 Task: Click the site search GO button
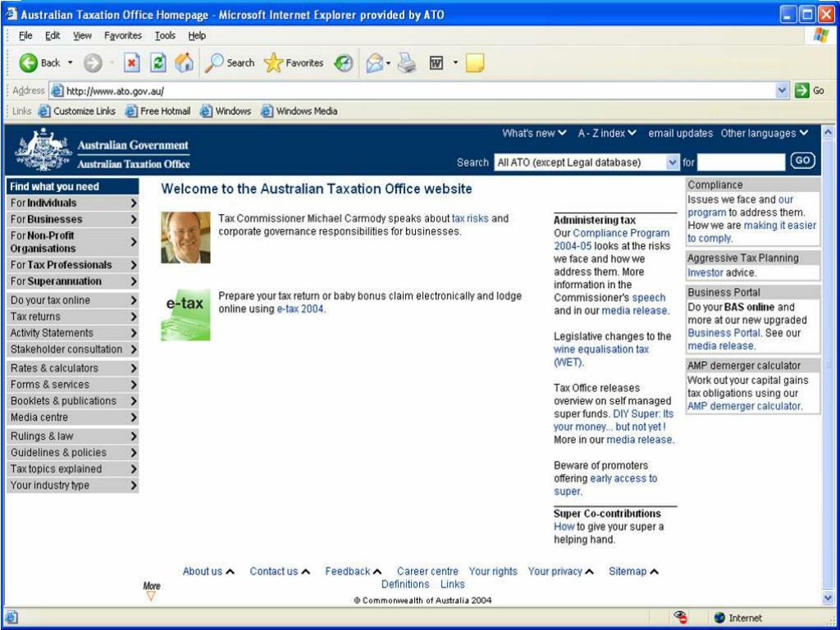[802, 160]
